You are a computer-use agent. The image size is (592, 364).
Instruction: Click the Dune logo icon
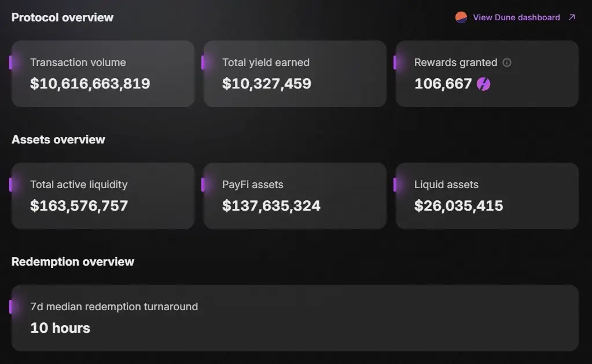[x=461, y=17]
